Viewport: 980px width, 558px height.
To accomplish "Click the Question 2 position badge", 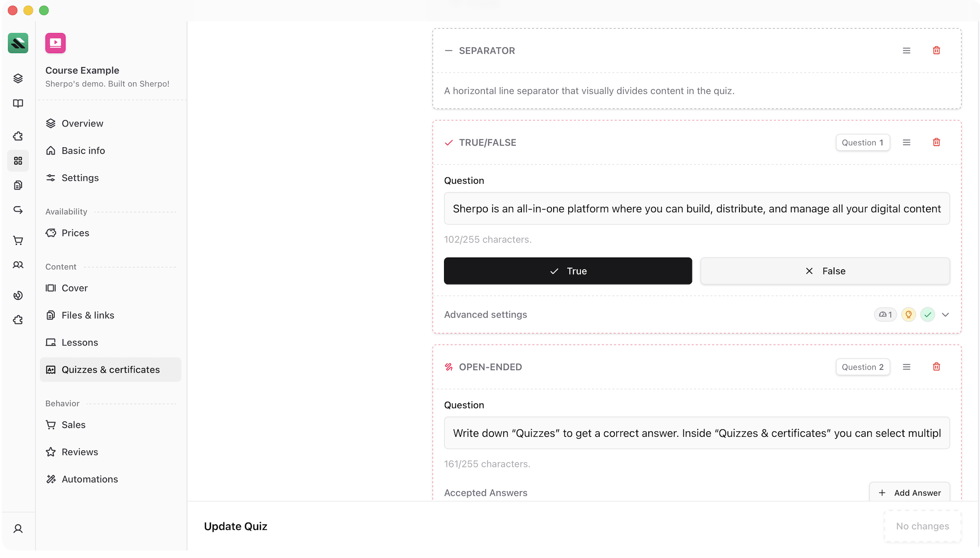I will coord(862,367).
